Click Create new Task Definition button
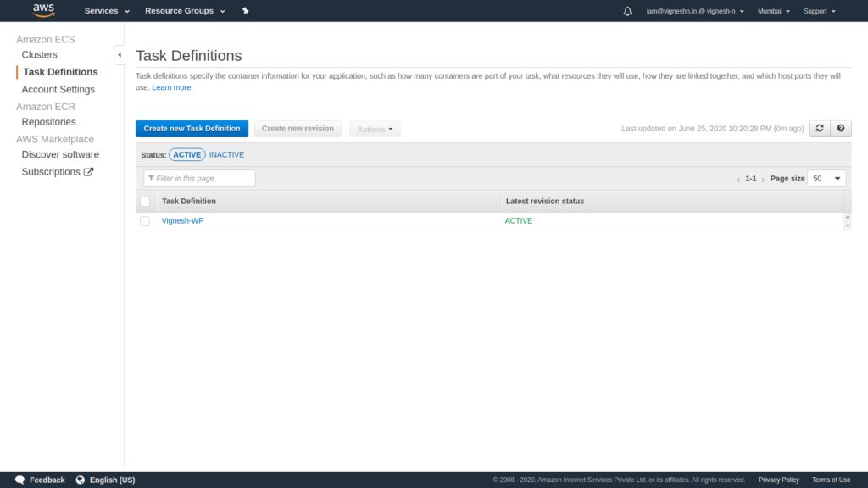868x488 pixels. [x=192, y=129]
